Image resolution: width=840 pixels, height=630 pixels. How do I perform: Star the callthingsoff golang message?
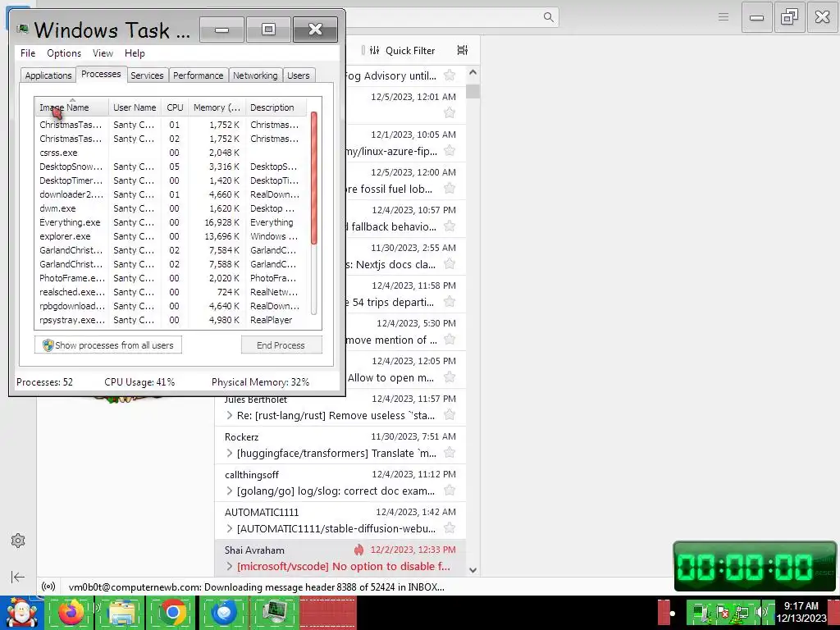tap(450, 491)
